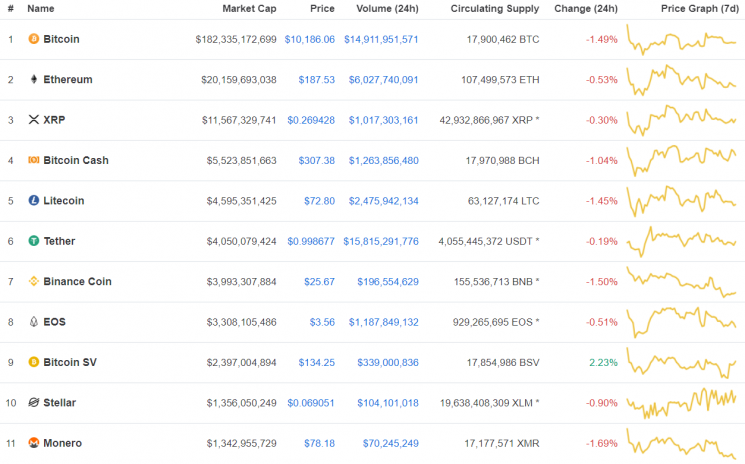Open the Bitcoin Cash name link
Screen dimensions: 745x464
click(76, 160)
